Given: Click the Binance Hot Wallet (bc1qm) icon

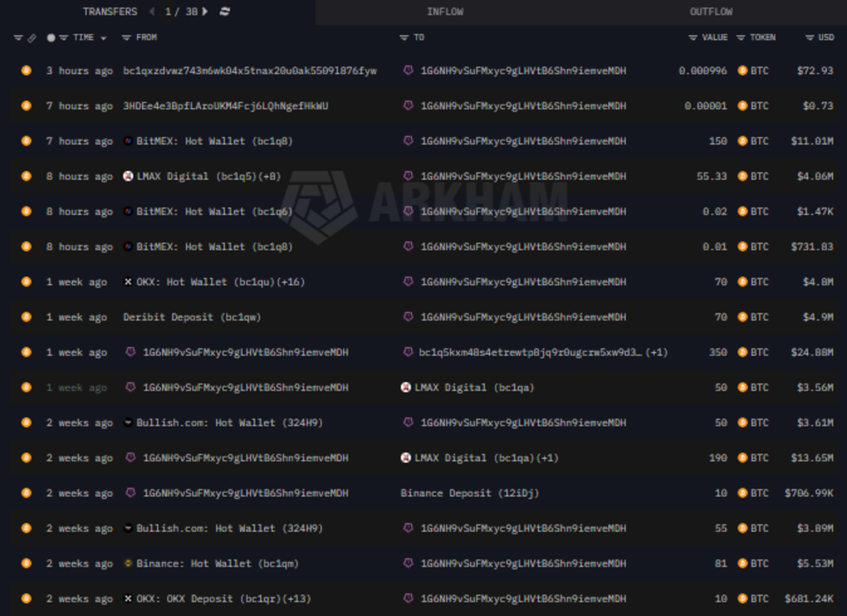Looking at the screenshot, I should coord(129,564).
